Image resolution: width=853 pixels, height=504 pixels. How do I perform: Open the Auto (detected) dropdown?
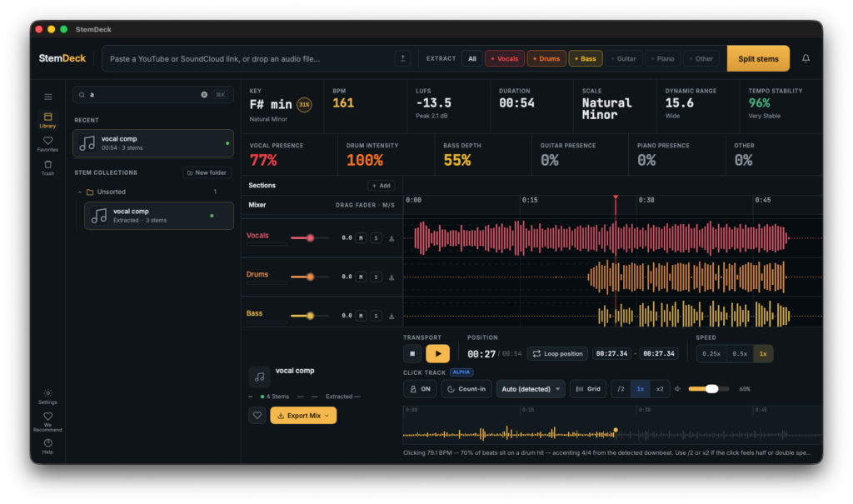531,389
